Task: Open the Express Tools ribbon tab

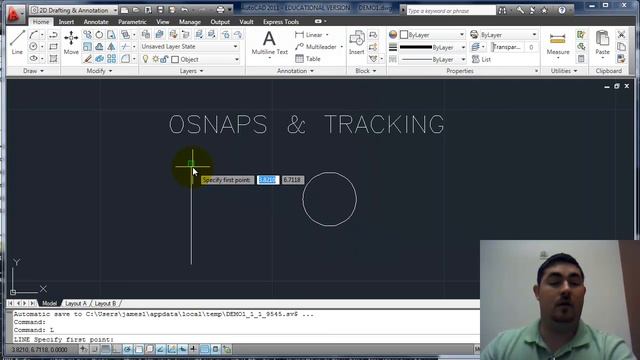Action: pos(281,22)
